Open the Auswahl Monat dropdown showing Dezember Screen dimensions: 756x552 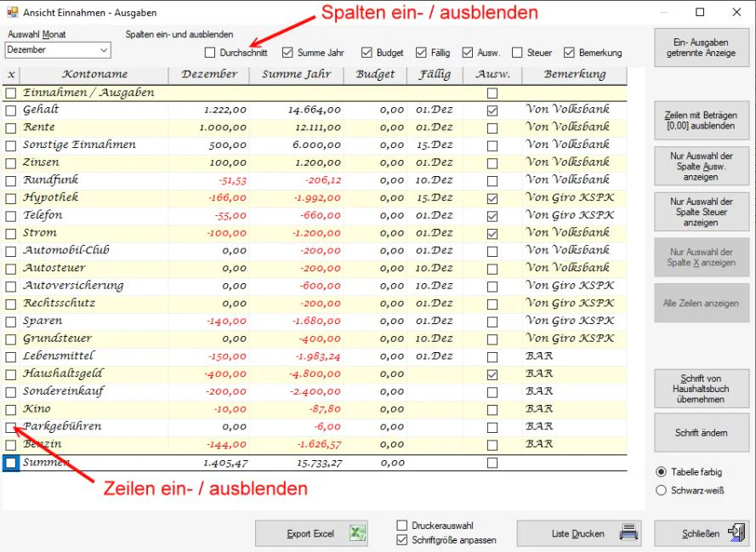click(x=58, y=49)
